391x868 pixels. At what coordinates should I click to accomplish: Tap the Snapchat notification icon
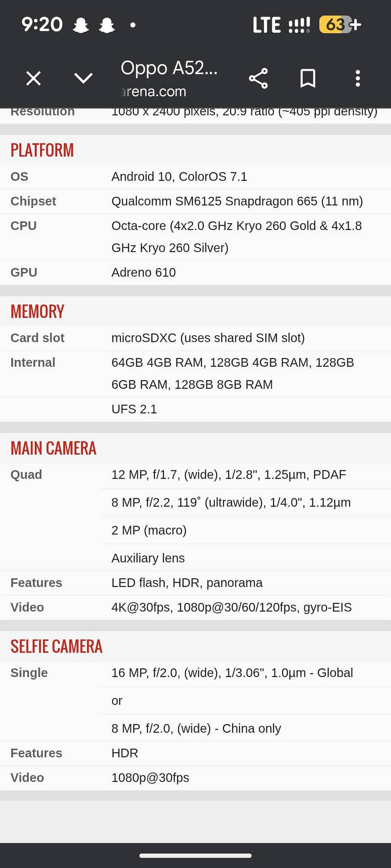81,25
